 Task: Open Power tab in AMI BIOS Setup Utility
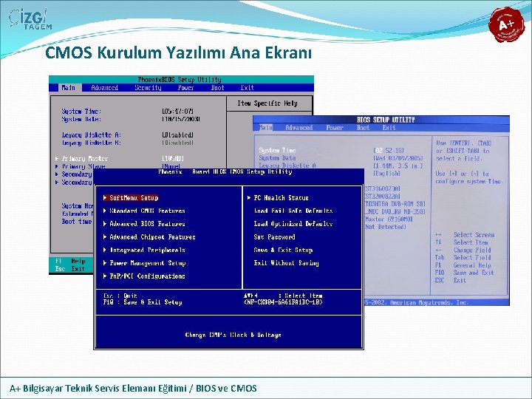point(335,128)
